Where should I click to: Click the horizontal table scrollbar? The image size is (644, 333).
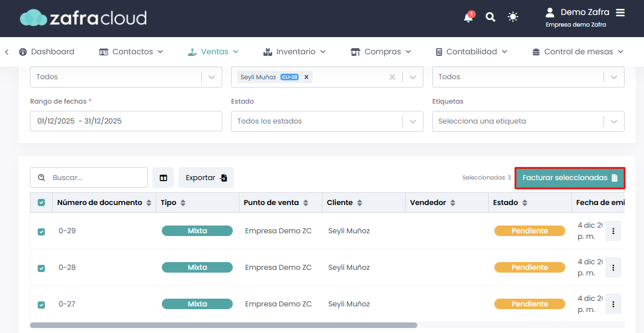coord(223,325)
